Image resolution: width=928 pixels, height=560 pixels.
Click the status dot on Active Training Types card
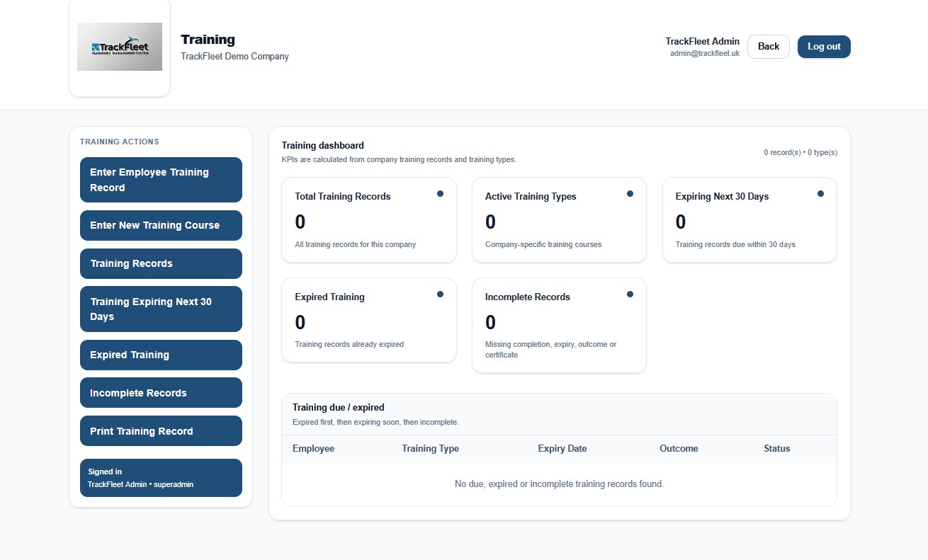[630, 193]
